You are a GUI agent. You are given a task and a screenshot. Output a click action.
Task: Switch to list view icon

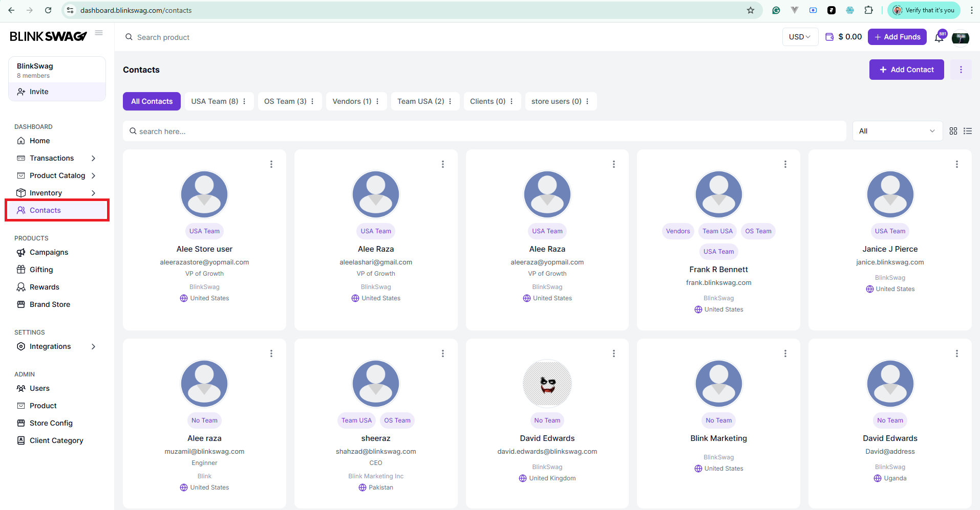coord(967,131)
